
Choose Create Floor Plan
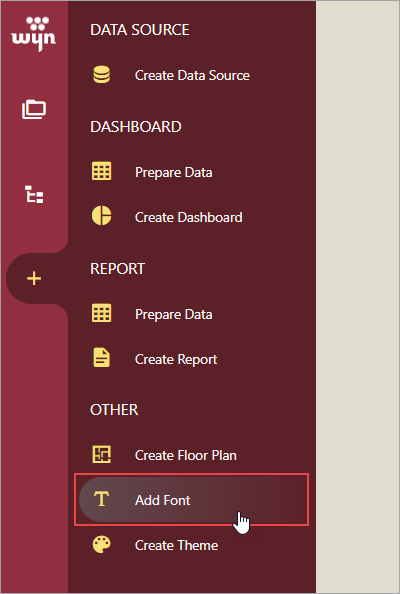pyautogui.click(x=186, y=455)
